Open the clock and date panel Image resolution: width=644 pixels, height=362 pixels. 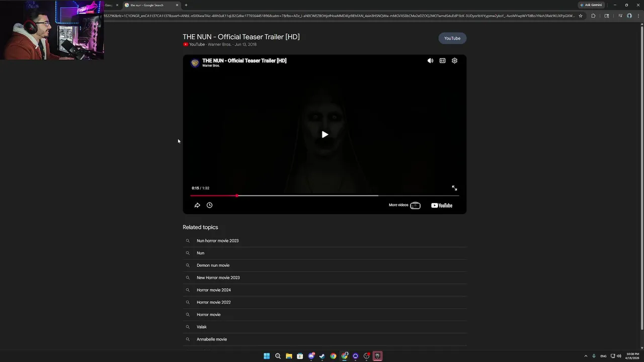(632, 356)
